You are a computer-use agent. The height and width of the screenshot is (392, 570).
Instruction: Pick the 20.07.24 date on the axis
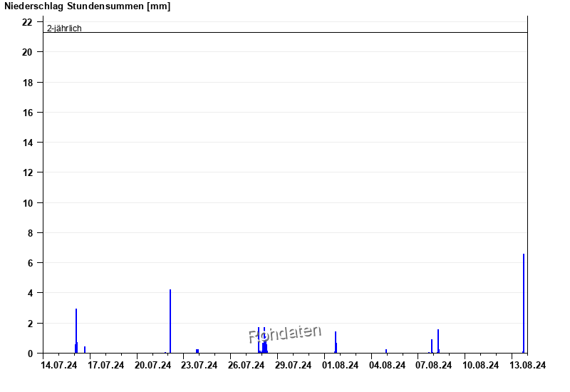[153, 366]
